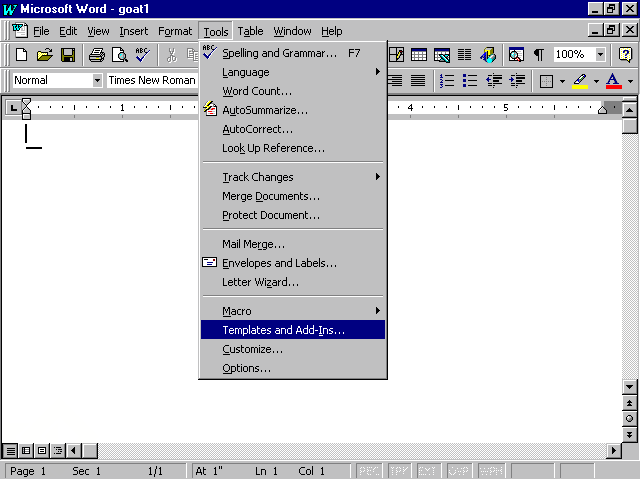This screenshot has width=640, height=480.
Task: Open the Edit menu
Action: pyautogui.click(x=68, y=31)
